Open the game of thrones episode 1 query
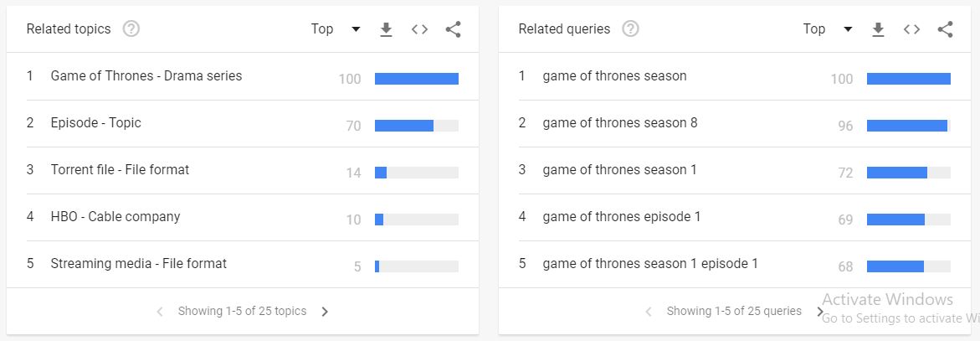Screen dimensions: 980x341 (x=622, y=217)
